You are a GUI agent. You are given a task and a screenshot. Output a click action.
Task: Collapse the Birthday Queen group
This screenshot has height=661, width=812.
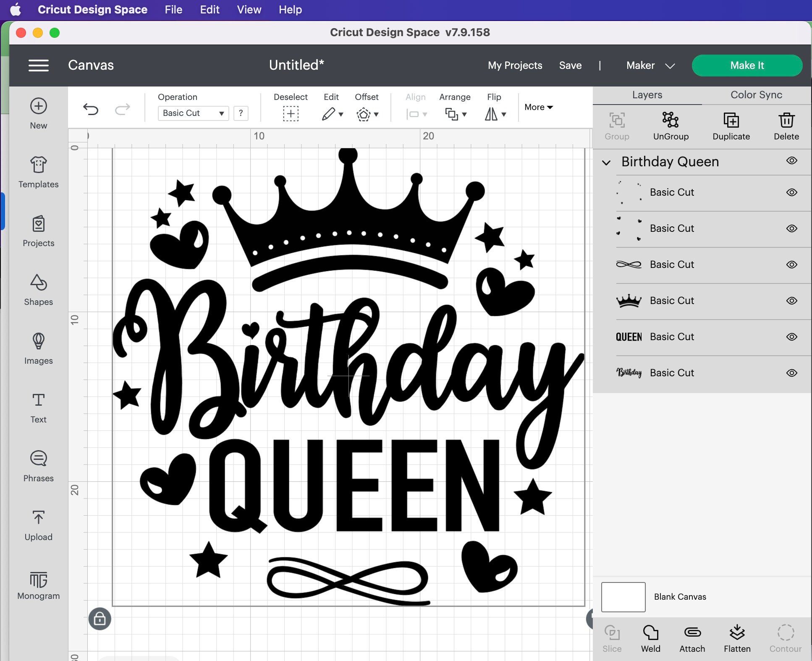pos(607,163)
